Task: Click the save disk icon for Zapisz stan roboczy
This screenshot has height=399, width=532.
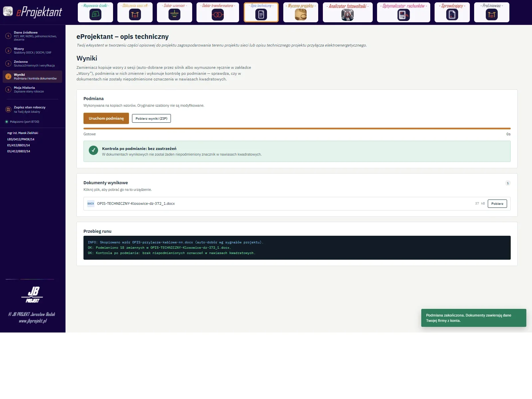Action: click(9, 109)
